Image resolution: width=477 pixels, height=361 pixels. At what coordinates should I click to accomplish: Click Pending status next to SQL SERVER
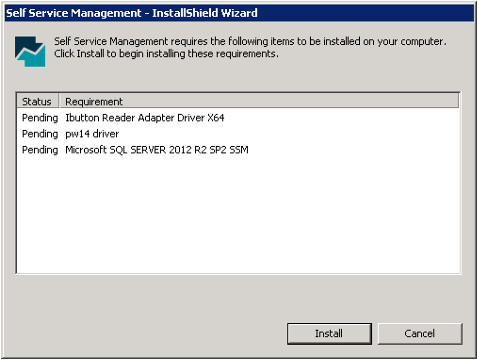tap(40, 150)
